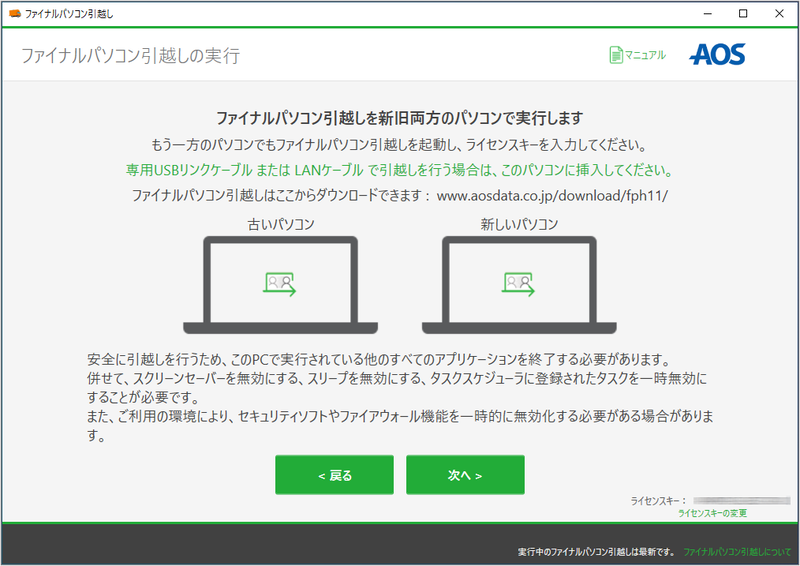Viewport: 800px width, 566px height.
Task: Select the 古いパソコン laptop image
Action: 281,285
